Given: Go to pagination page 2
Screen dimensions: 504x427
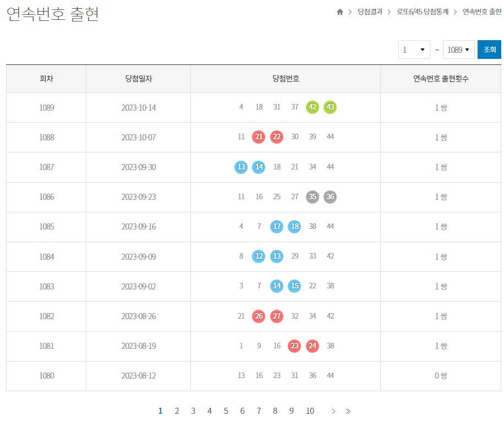Looking at the screenshot, I should click(x=177, y=410).
